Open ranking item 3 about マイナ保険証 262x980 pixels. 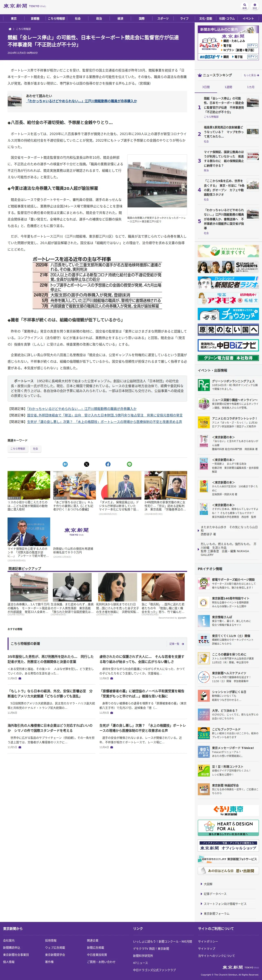228,161
